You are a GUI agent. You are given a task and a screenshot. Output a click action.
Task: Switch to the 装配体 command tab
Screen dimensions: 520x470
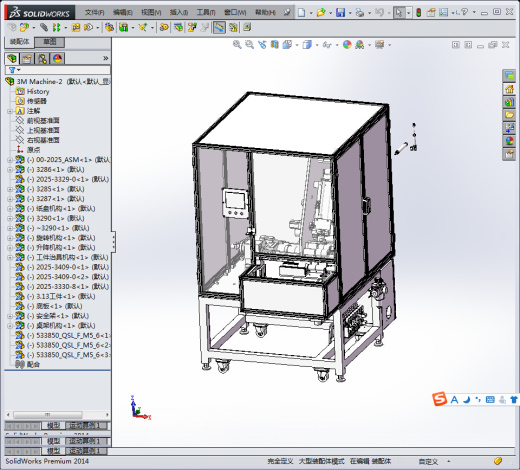[20, 42]
